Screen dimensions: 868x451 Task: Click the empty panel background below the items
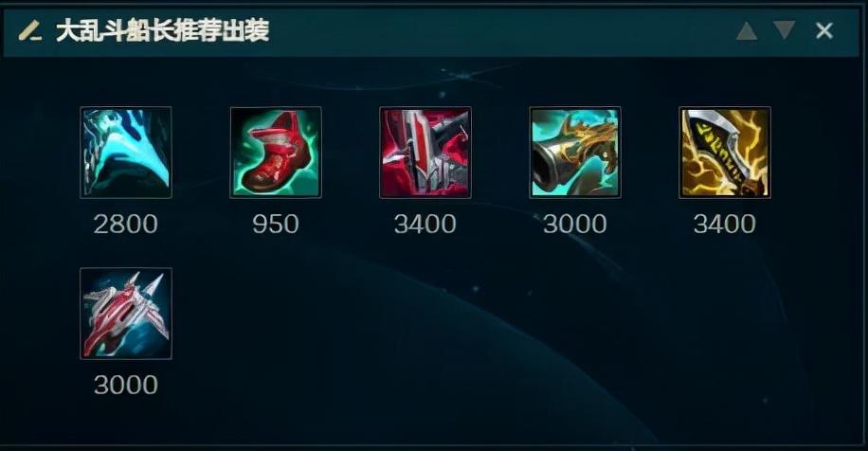[x=443, y=421]
